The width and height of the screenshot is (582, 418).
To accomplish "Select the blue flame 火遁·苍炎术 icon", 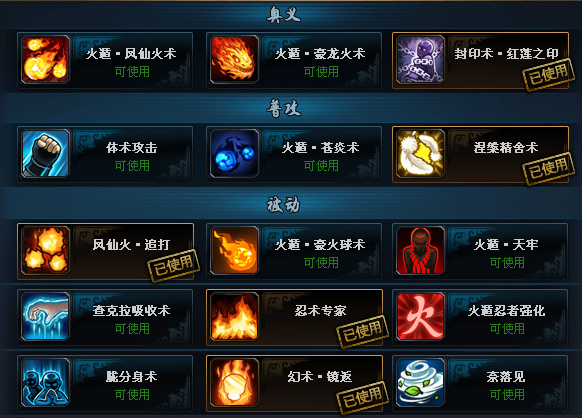I will [x=234, y=153].
